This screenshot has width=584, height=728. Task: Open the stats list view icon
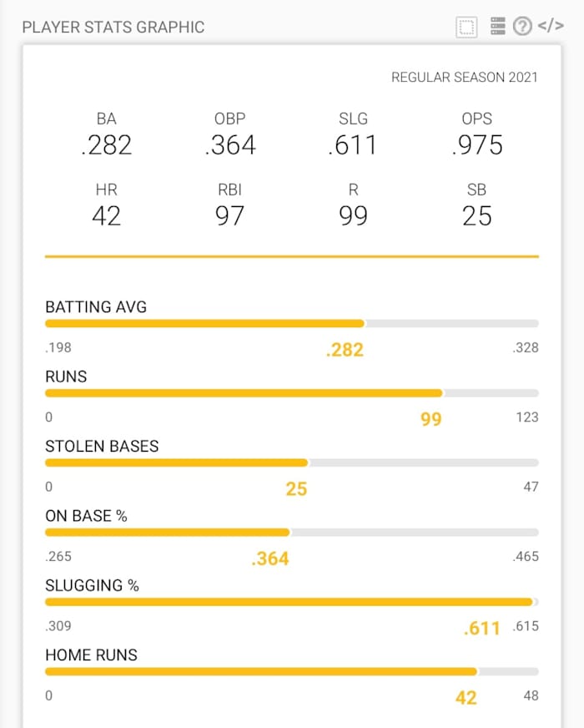pyautogui.click(x=496, y=26)
